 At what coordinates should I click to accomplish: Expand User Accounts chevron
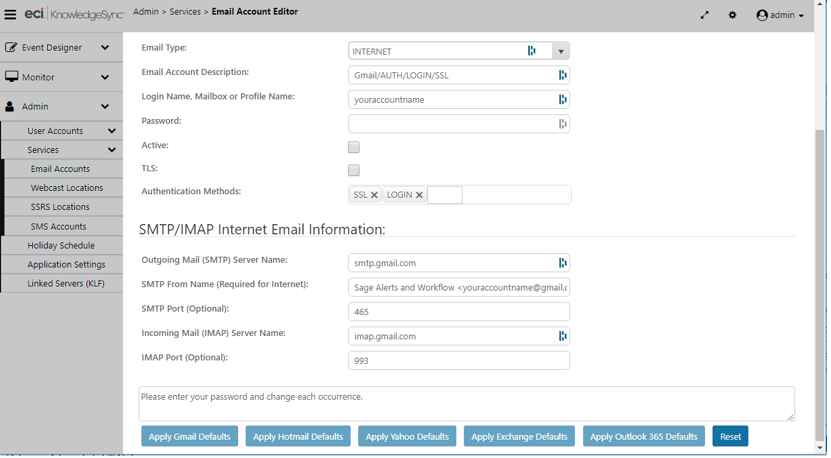point(112,131)
